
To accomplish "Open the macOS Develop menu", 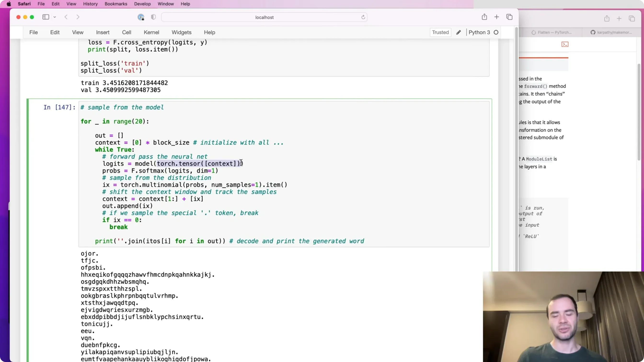I will tap(142, 4).
